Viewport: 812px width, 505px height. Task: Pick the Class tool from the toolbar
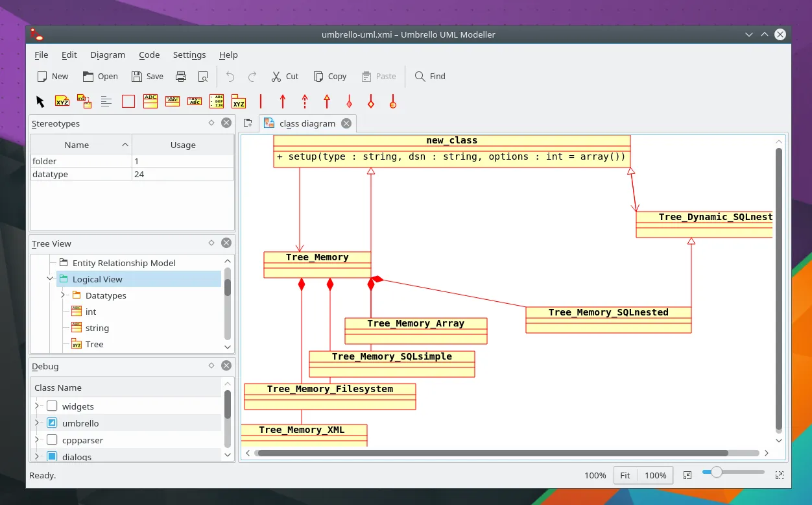150,101
